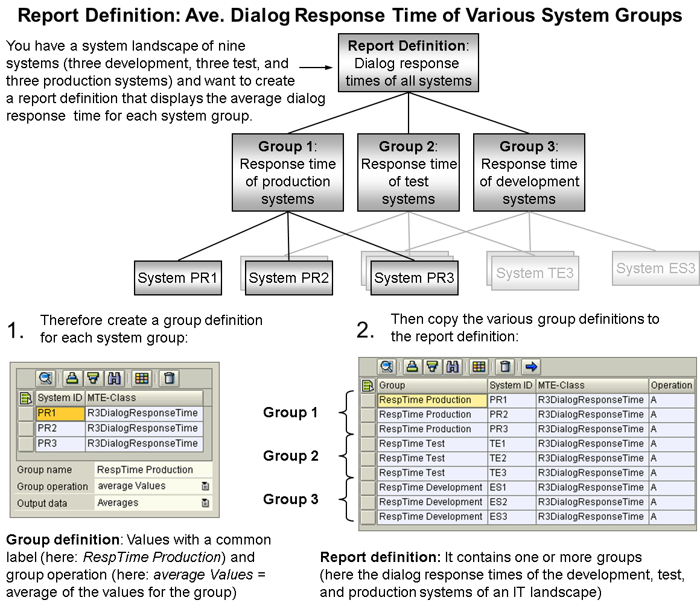
Task: Click the filter funnel icon in report definition toolbar
Action: (x=431, y=366)
